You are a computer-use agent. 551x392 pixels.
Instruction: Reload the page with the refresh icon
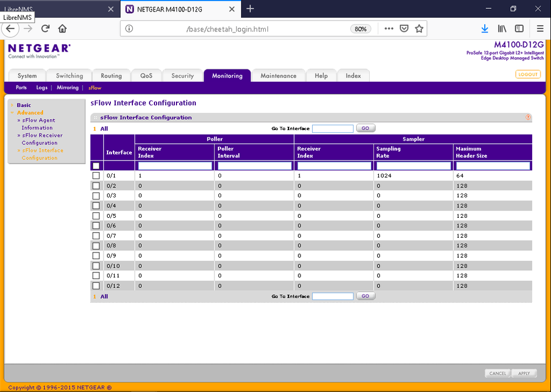[46, 29]
